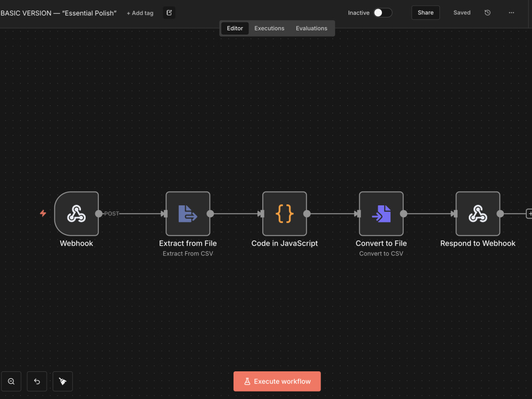Click the "Extract from File" node label
The width and height of the screenshot is (532, 399).
188,243
